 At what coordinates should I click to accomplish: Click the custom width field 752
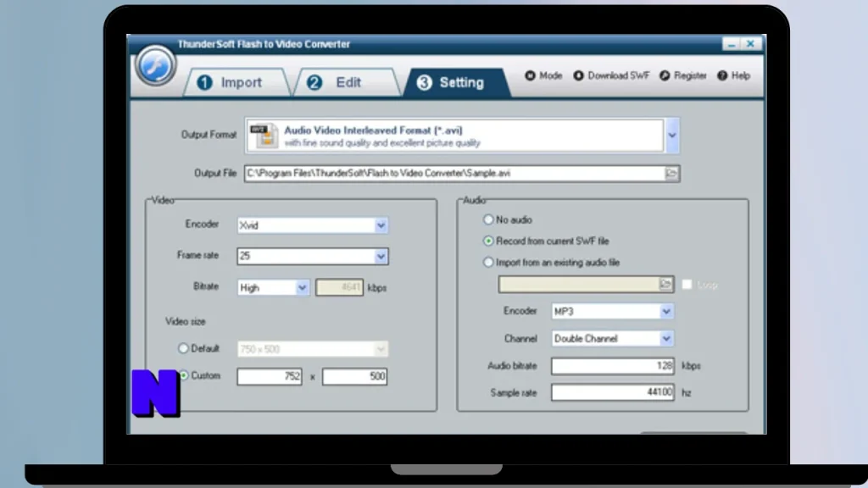[x=270, y=376]
